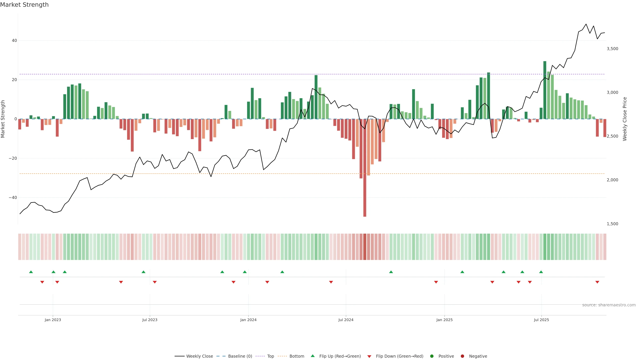Click the green Positive legend dot
The image size is (644, 362).
(432, 356)
